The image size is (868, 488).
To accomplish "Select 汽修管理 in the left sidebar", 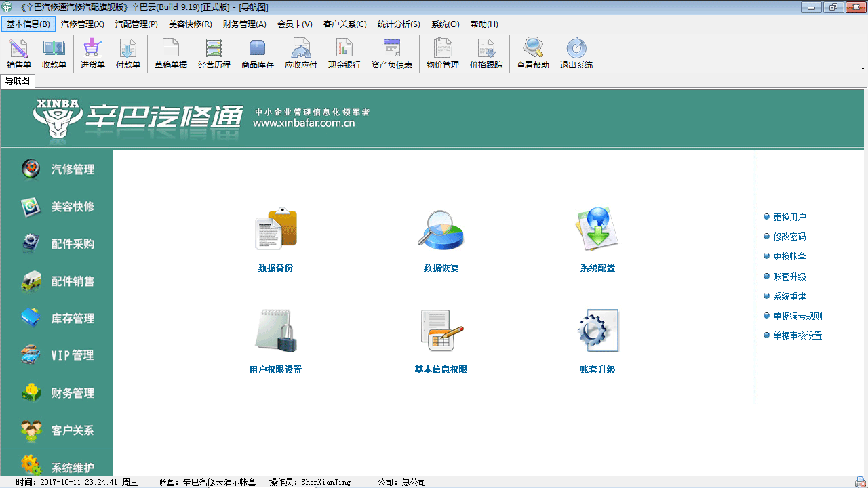I will pos(57,169).
